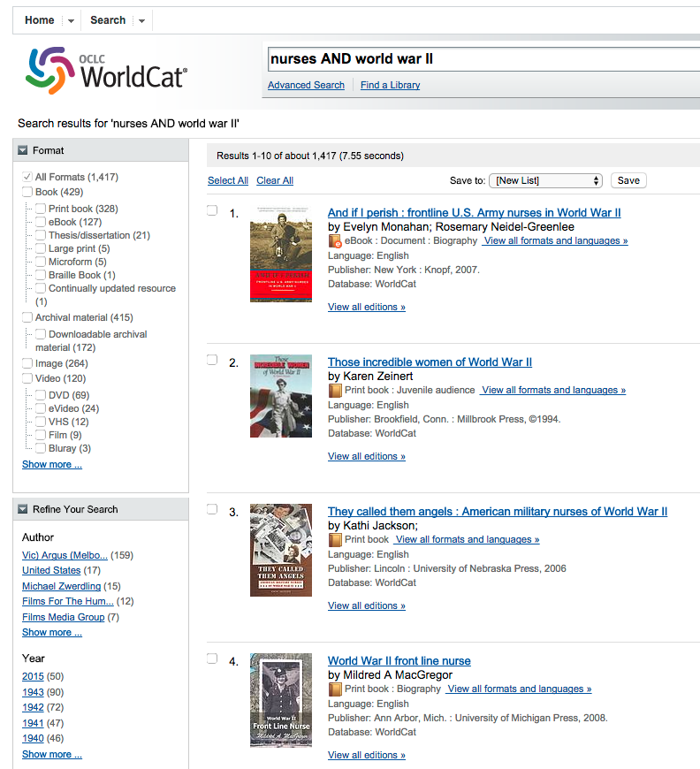
Task: Open the Search menu item
Action: coord(108,20)
